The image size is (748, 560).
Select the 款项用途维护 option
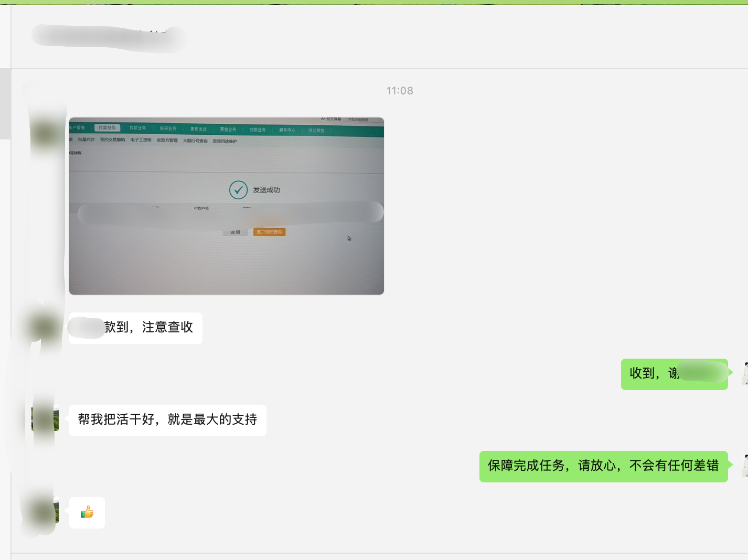pyautogui.click(x=226, y=141)
